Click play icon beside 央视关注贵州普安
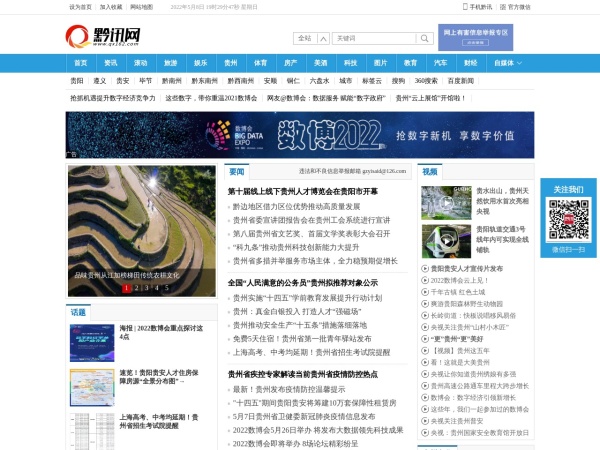Image resolution: width=600 pixels, height=450 pixels. [x=425, y=421]
